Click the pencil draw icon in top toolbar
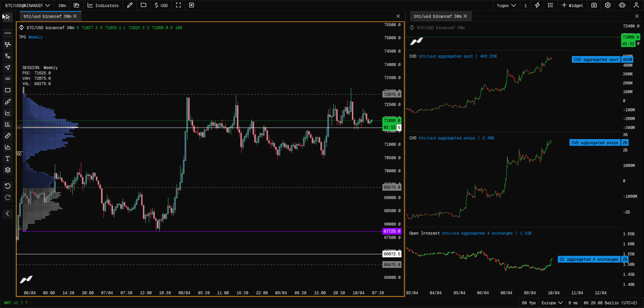644x308 pixels. coord(129,5)
